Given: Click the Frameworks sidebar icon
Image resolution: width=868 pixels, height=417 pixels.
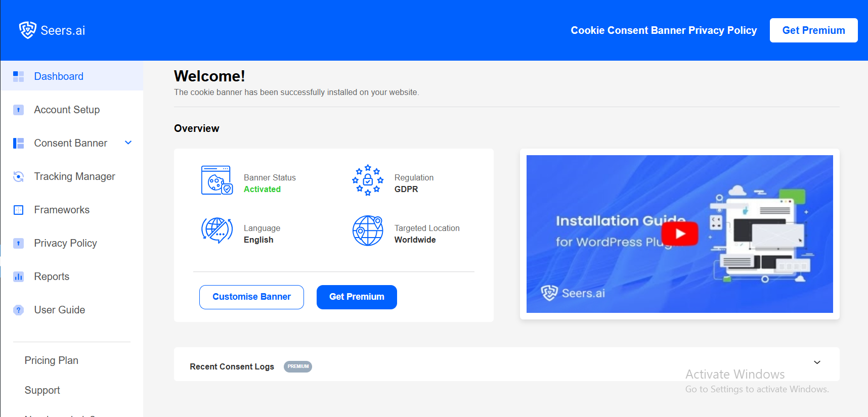Looking at the screenshot, I should 19,210.
